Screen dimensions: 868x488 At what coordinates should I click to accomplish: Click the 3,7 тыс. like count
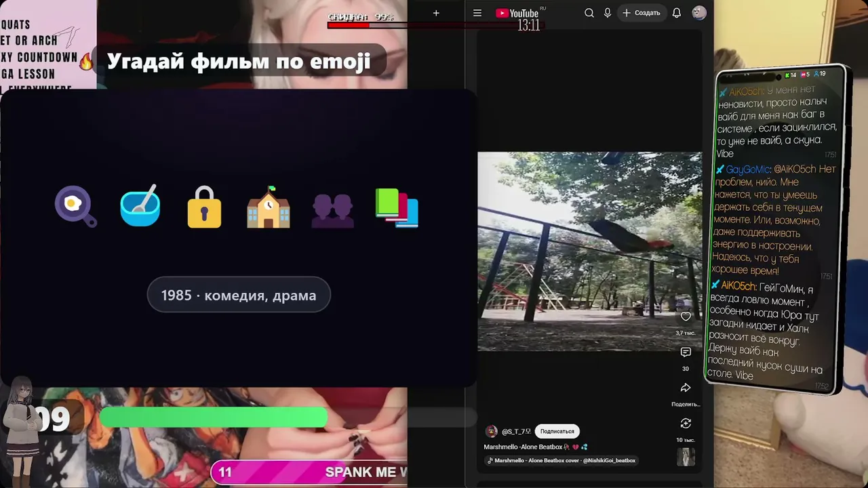(x=686, y=333)
